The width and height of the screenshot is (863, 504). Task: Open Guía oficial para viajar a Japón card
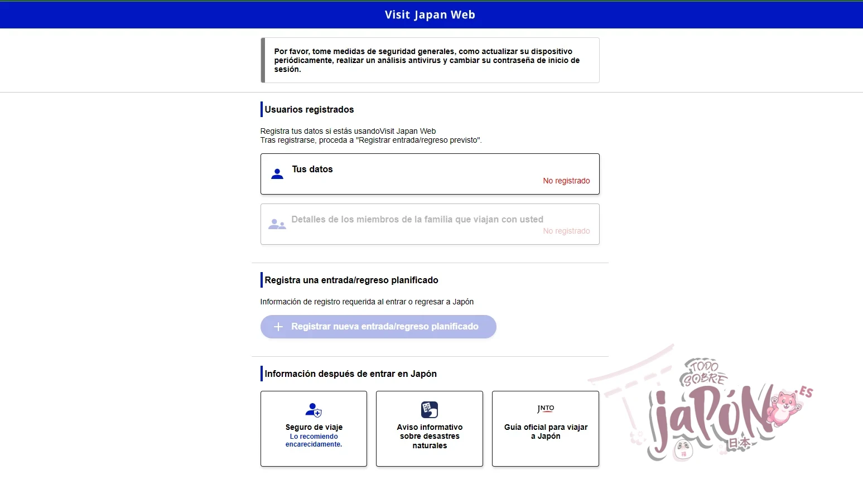point(546,429)
